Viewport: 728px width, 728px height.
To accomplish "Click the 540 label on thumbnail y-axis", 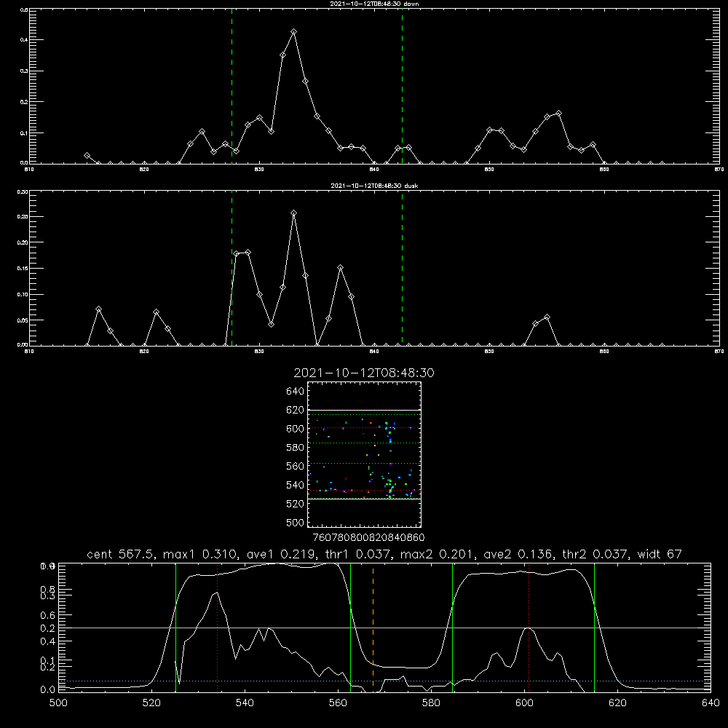I will (x=296, y=485).
